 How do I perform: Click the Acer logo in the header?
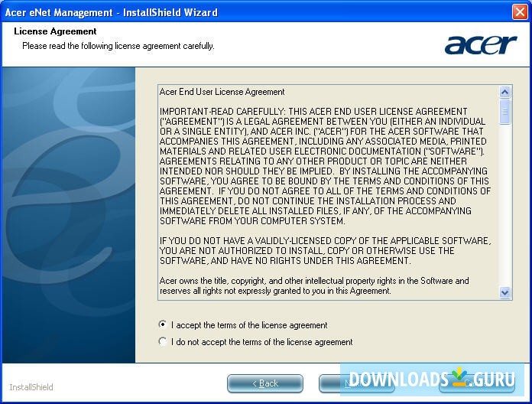pyautogui.click(x=481, y=44)
